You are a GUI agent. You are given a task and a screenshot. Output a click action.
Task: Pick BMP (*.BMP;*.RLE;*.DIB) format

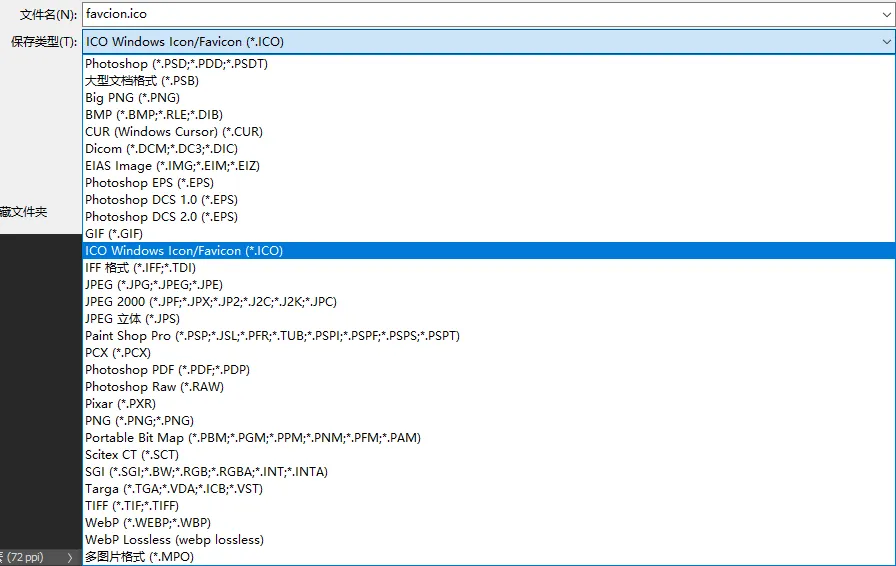[x=489, y=115]
